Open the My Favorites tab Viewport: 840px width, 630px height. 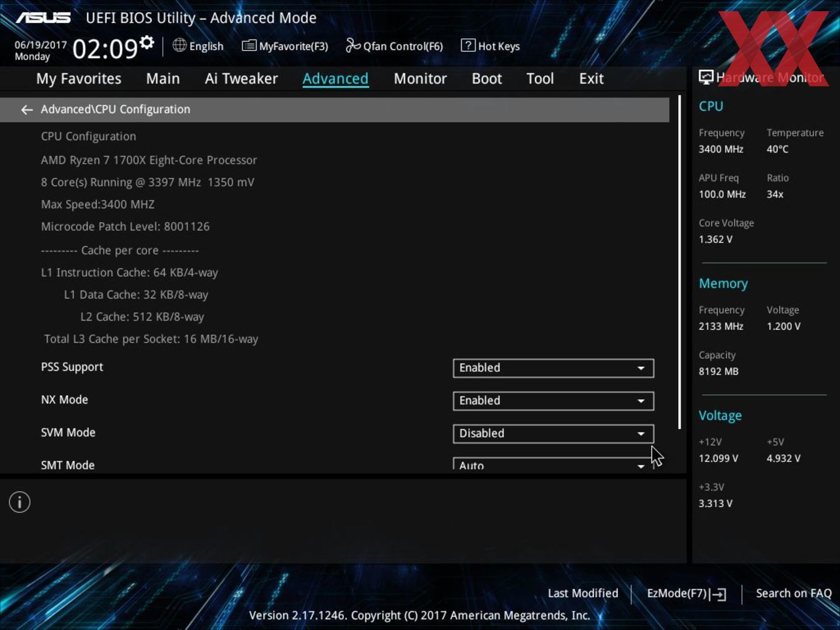pyautogui.click(x=78, y=79)
